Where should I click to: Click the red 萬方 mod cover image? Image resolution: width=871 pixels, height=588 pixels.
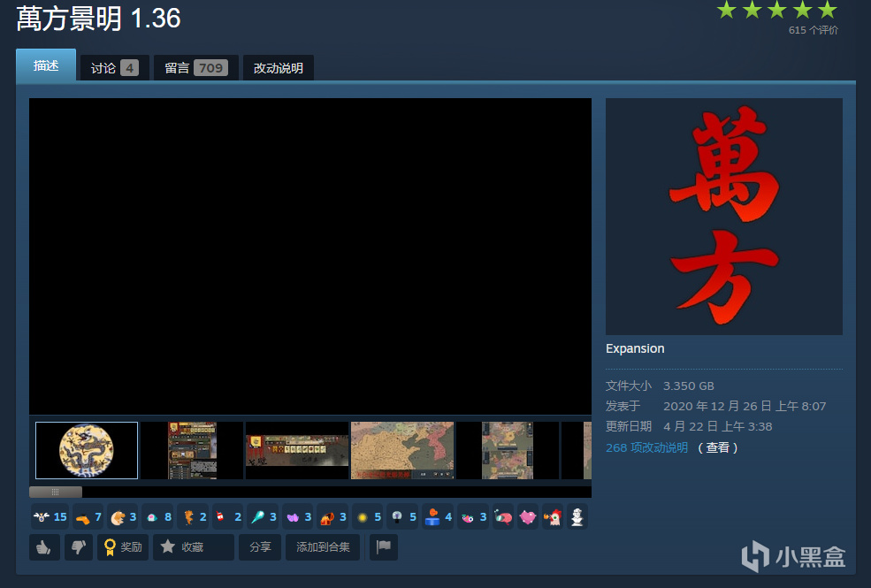tap(724, 217)
